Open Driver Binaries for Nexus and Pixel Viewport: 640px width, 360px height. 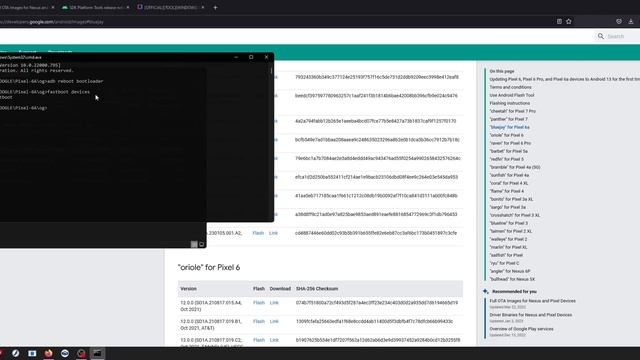(531, 315)
